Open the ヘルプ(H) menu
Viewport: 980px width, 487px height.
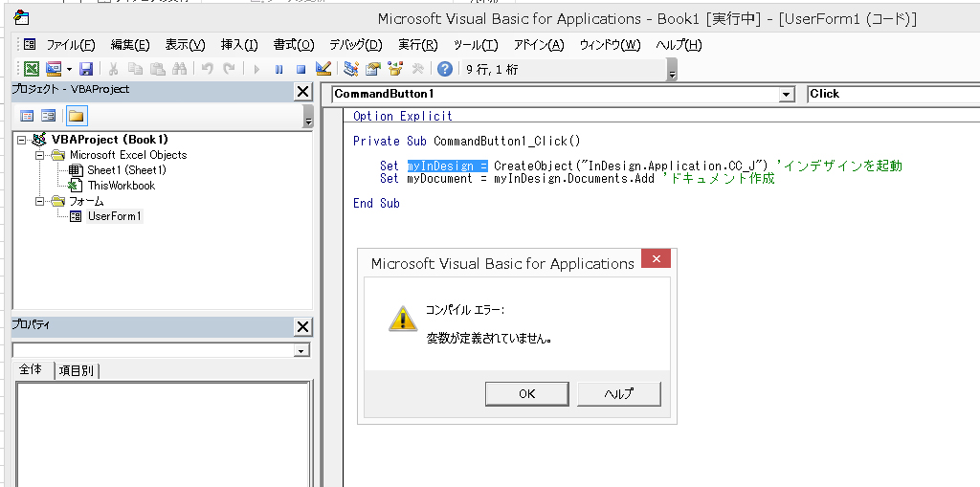click(679, 45)
